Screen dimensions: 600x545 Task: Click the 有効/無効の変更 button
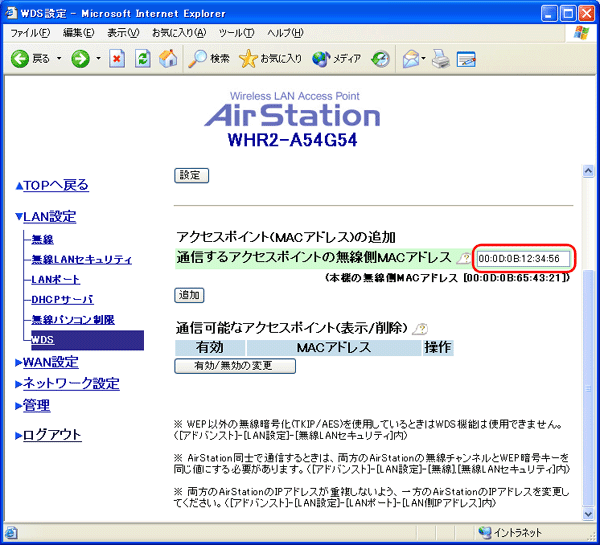pos(235,366)
